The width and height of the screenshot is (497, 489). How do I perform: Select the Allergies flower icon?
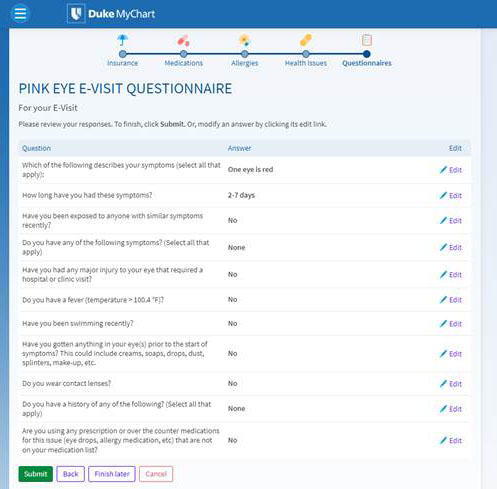pyautogui.click(x=245, y=40)
